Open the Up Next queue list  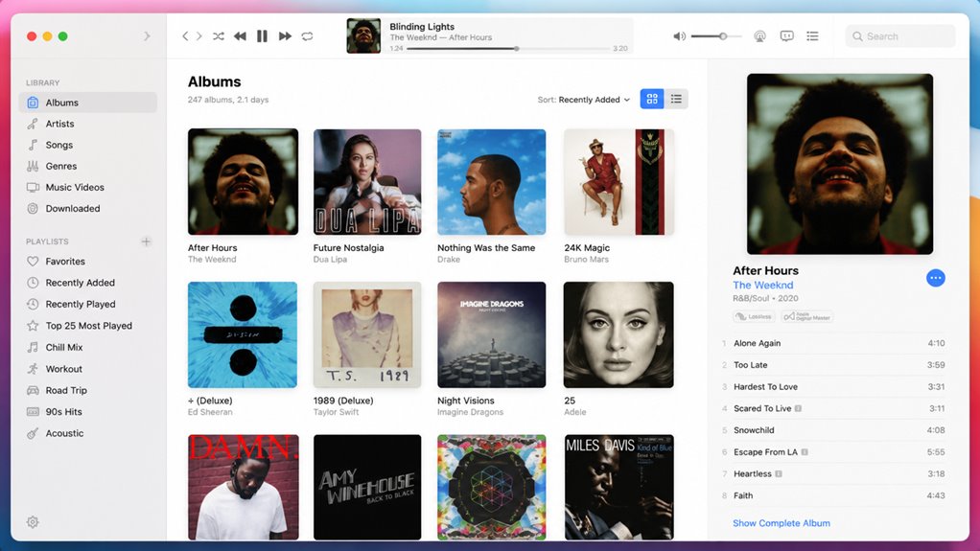point(812,36)
